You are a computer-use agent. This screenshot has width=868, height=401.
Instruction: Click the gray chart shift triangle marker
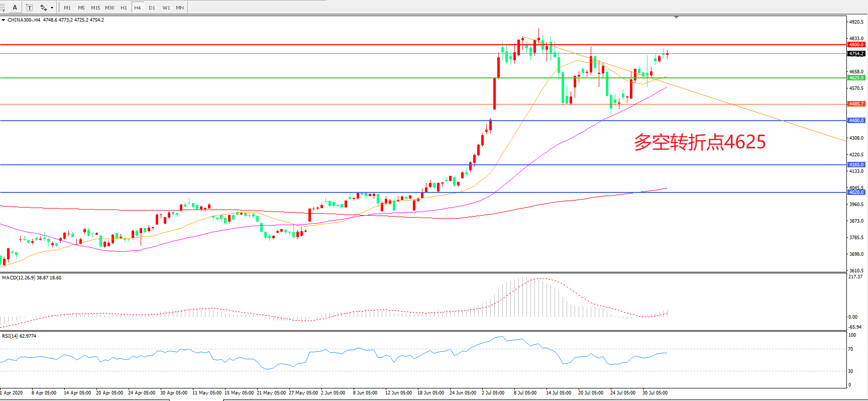click(x=676, y=17)
